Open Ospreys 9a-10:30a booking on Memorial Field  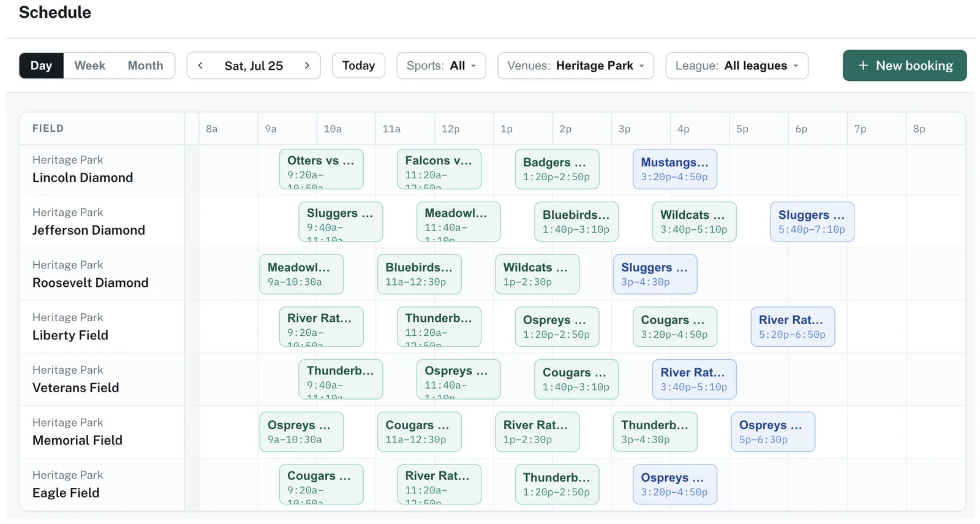[x=301, y=432]
